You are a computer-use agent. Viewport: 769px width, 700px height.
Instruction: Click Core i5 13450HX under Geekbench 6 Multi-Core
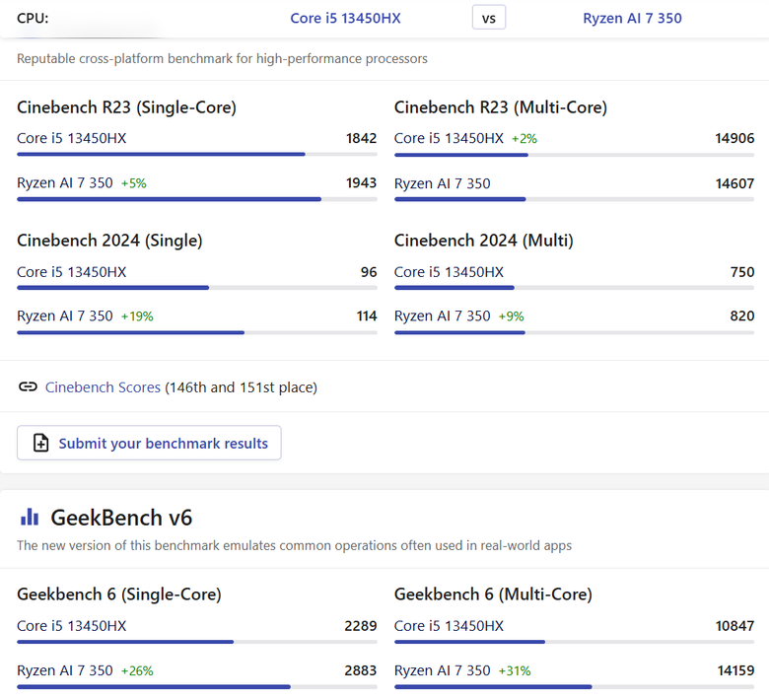449,626
